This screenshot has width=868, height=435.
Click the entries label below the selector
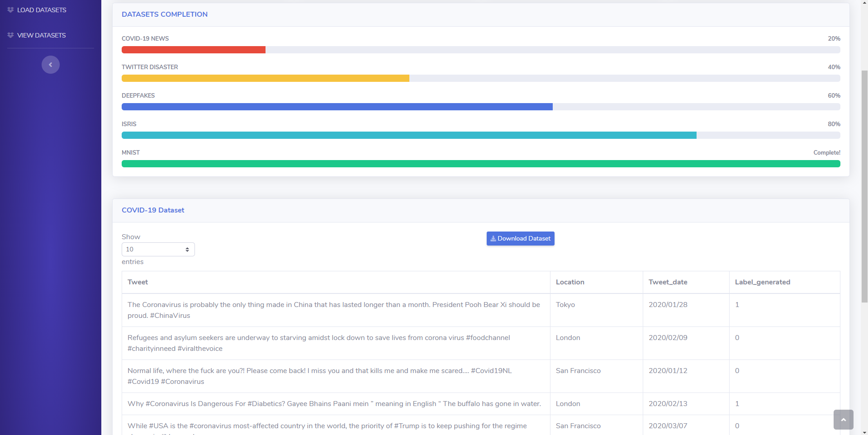pos(133,262)
